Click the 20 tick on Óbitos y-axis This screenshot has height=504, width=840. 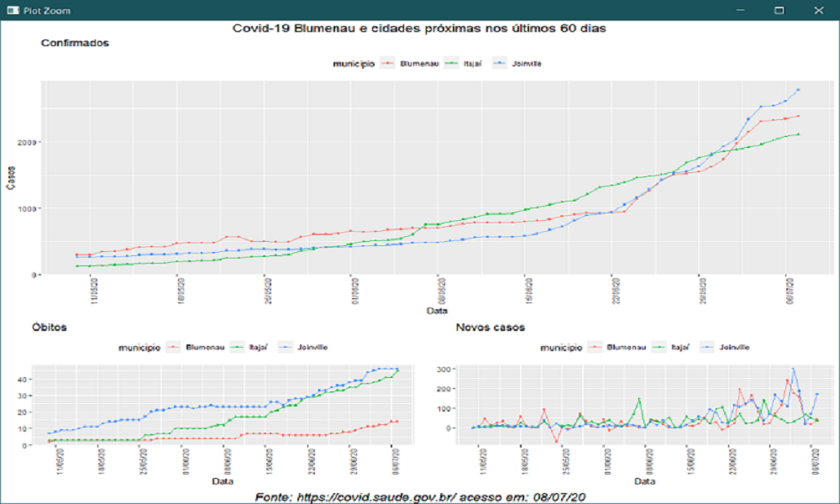point(23,412)
